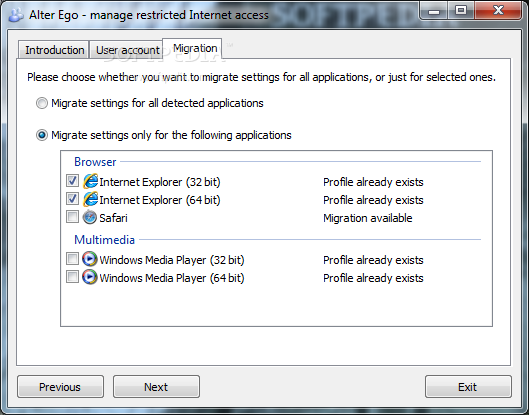The height and width of the screenshot is (415, 529).
Task: Click Profile already exists for Internet Explorer (32 bit)
Action: (373, 182)
